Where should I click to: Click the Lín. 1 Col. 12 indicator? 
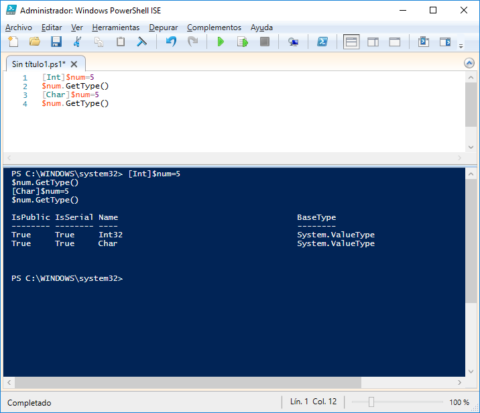(313, 402)
